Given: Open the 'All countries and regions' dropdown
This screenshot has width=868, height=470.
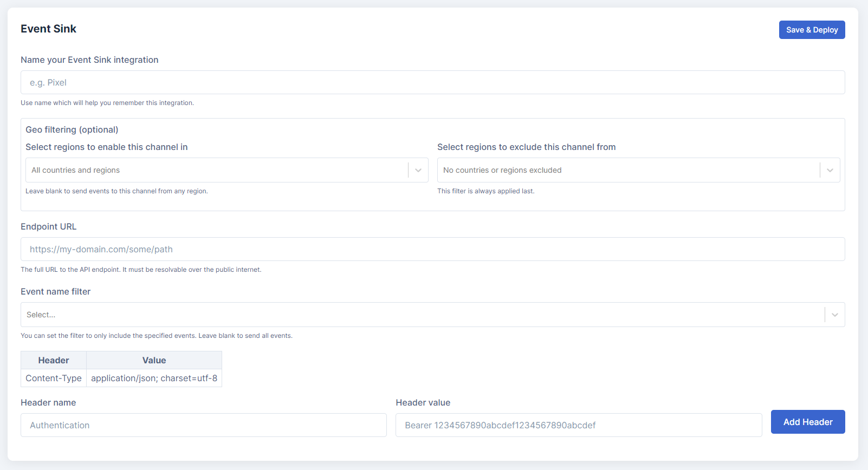Looking at the screenshot, I should tap(217, 170).
